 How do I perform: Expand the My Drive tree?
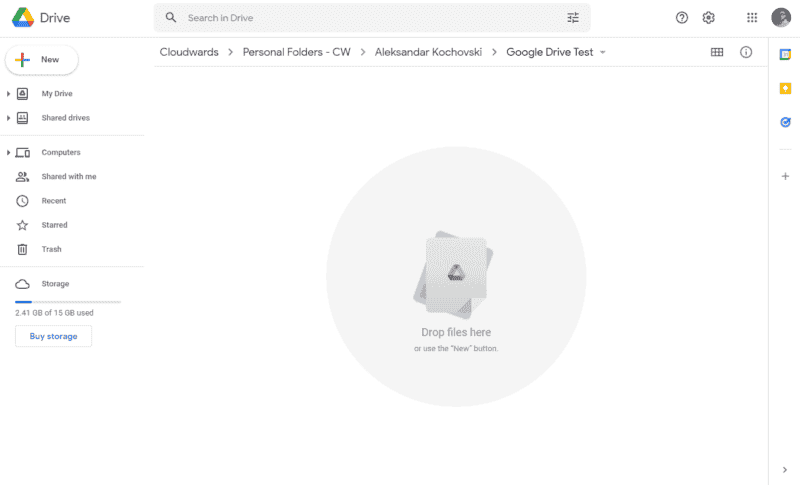[8, 94]
